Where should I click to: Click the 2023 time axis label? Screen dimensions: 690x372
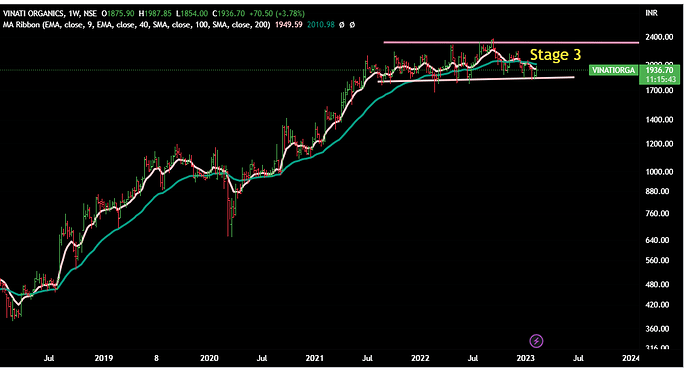click(x=525, y=358)
